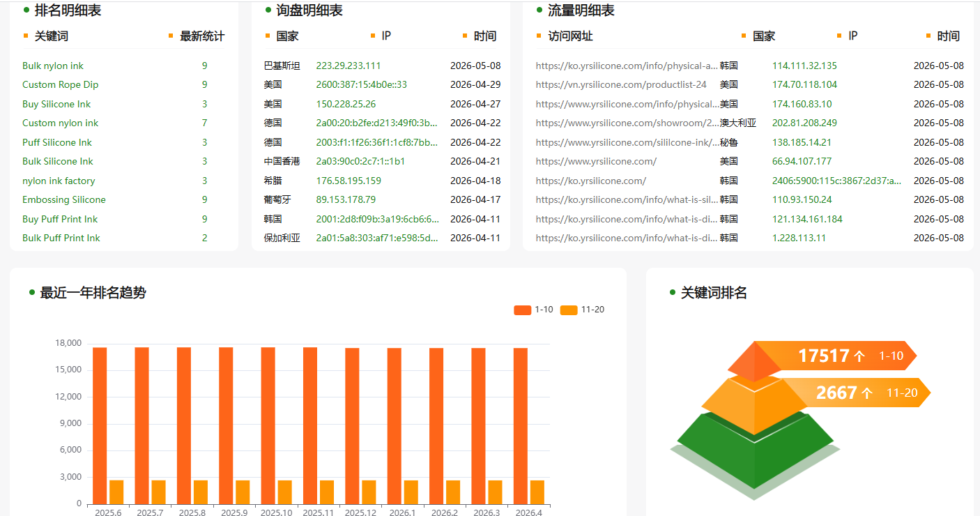Open URL https://www.yrsilicone.com/ row
This screenshot has height=516, width=980.
pos(596,161)
